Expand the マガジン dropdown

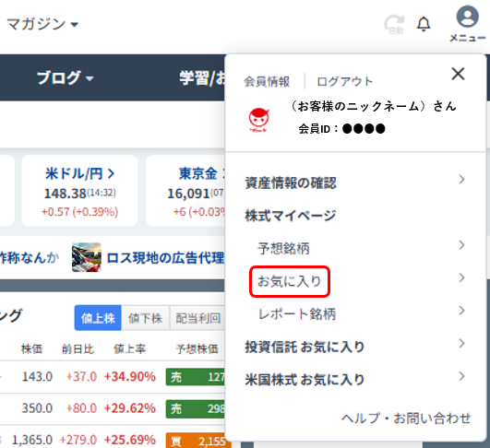click(x=42, y=24)
